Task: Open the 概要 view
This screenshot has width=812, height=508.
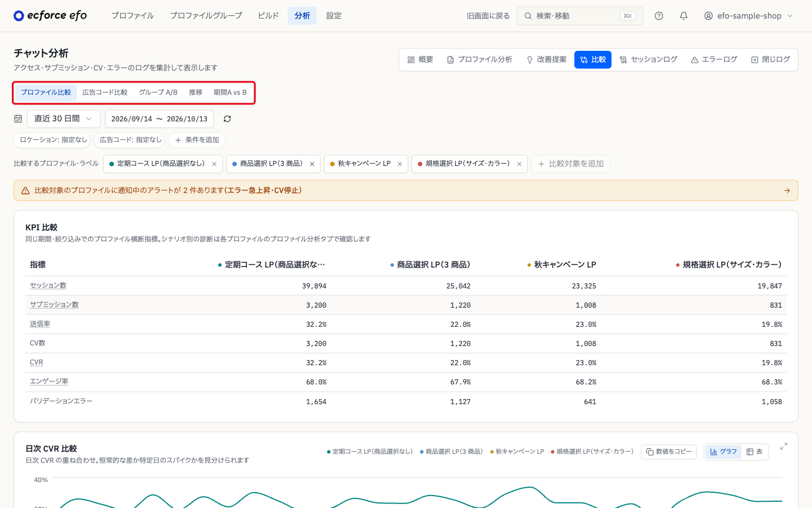Action: (420, 60)
